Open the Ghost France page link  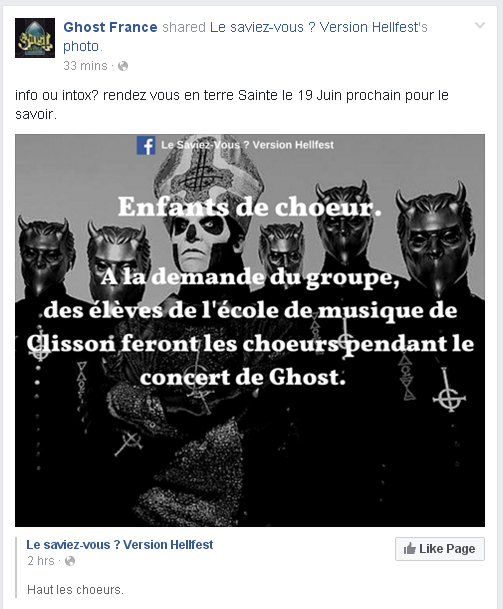tap(110, 27)
